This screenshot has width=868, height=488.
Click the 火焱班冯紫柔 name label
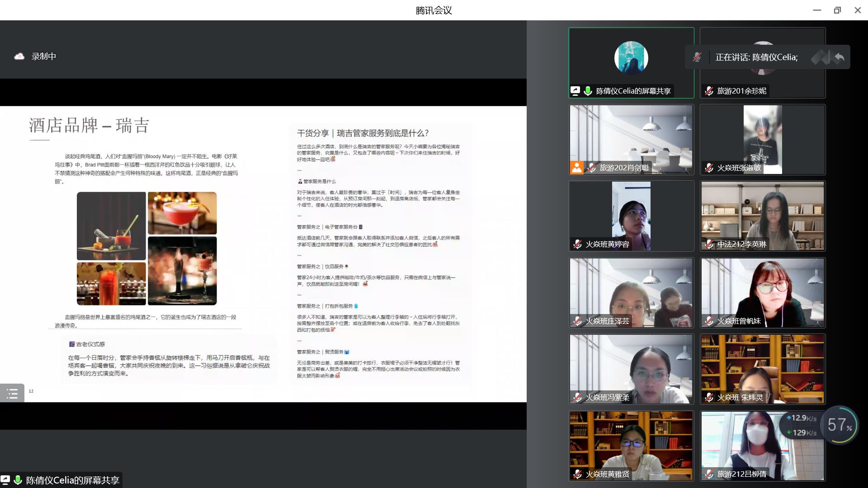[x=607, y=398]
